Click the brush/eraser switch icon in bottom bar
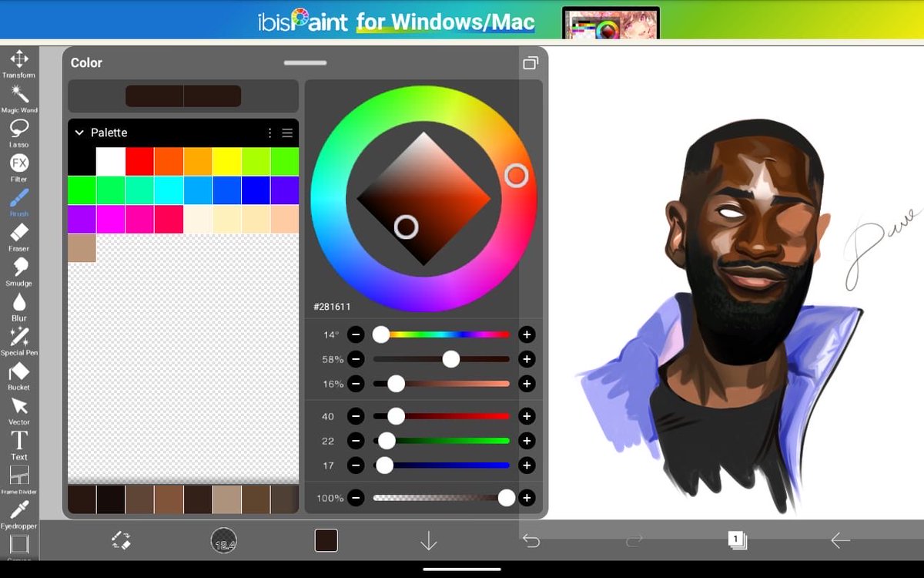 coord(121,540)
